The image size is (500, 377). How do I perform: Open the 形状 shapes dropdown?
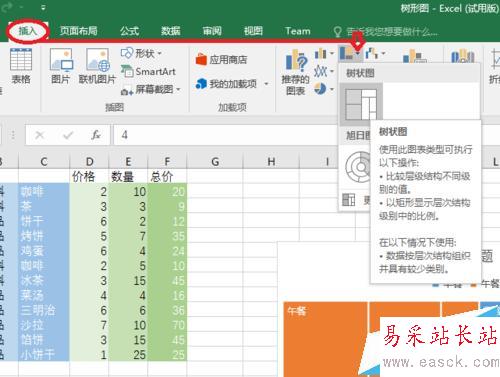[141, 53]
